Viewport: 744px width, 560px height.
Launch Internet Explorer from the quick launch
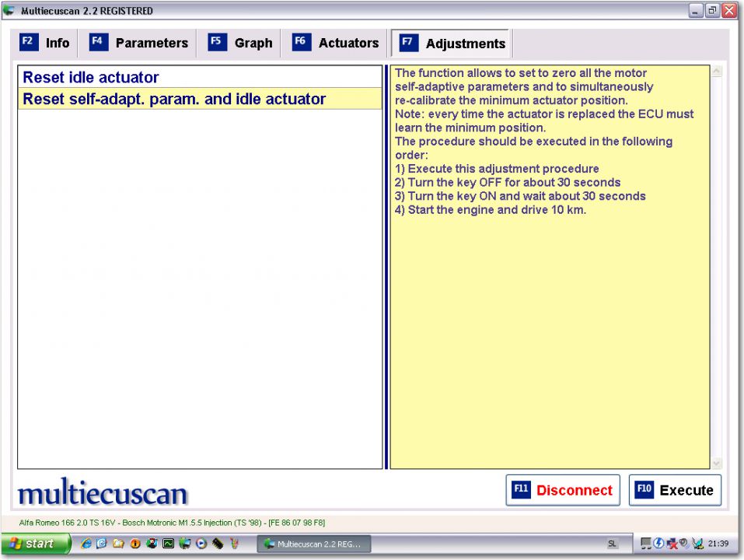pos(86,544)
